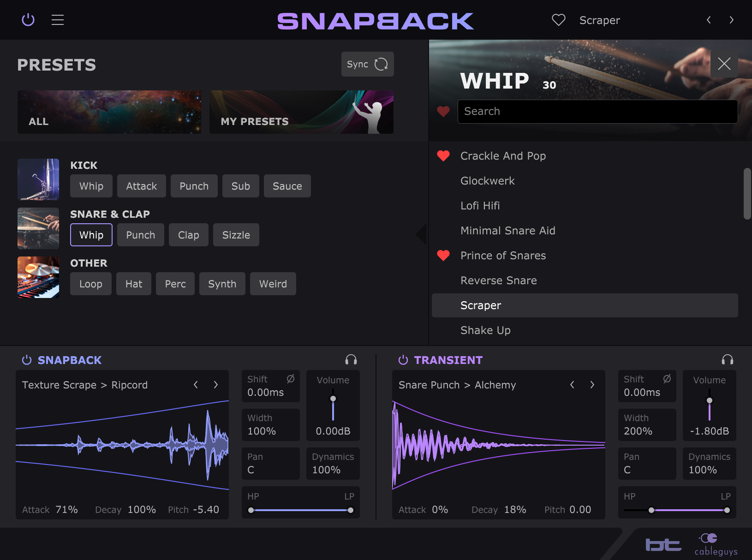Solo the SNAPBACK layer with its headphones icon
The image size is (752, 560).
tap(351, 360)
